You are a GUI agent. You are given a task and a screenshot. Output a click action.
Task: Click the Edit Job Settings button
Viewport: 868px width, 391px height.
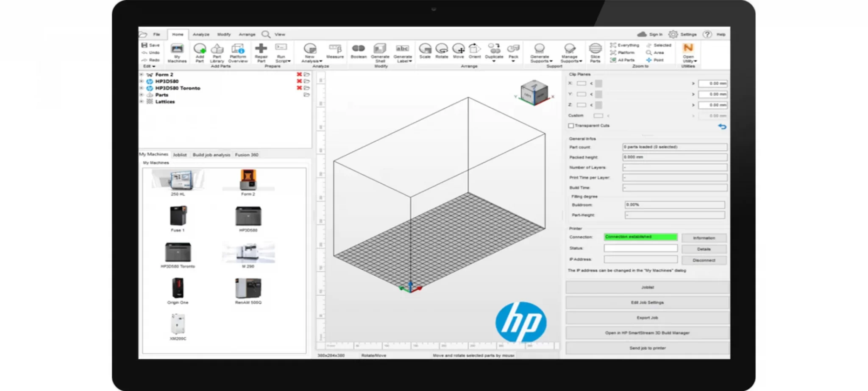(x=647, y=302)
